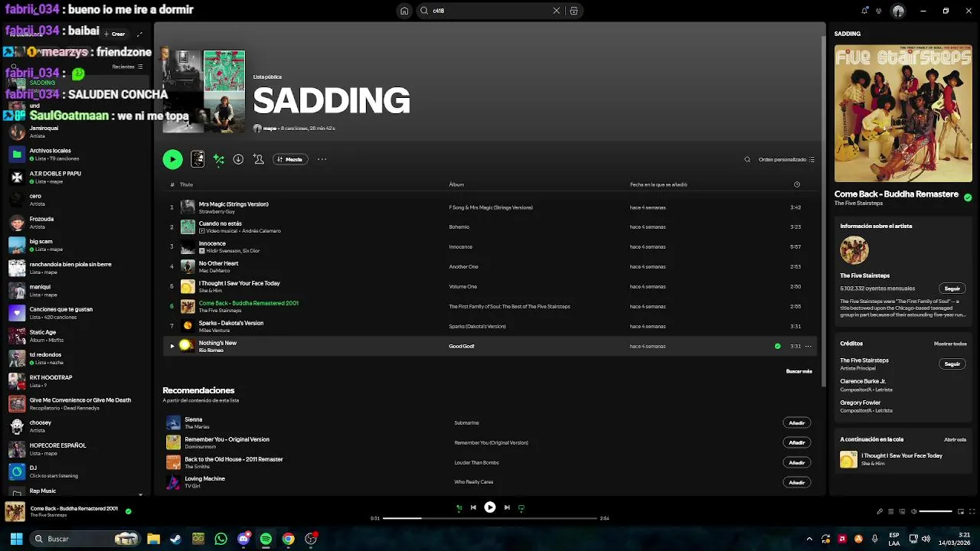Skip to next track
The image size is (980, 551).
coord(507,507)
